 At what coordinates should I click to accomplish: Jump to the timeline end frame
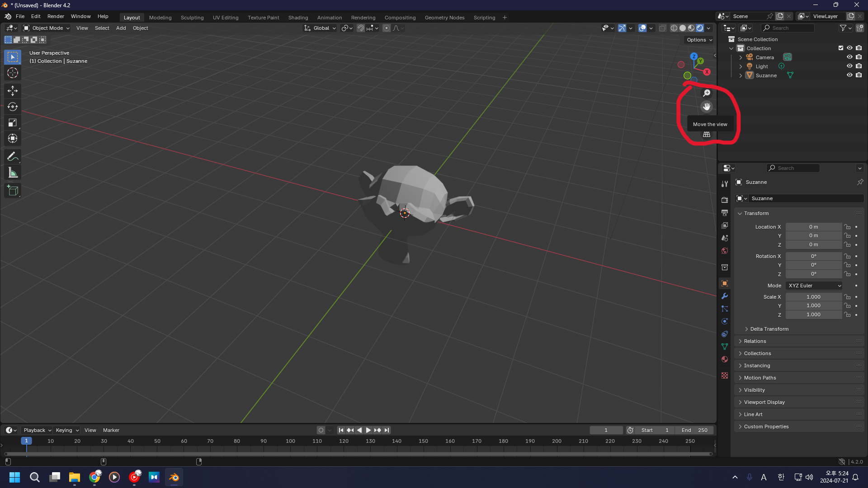coord(387,430)
